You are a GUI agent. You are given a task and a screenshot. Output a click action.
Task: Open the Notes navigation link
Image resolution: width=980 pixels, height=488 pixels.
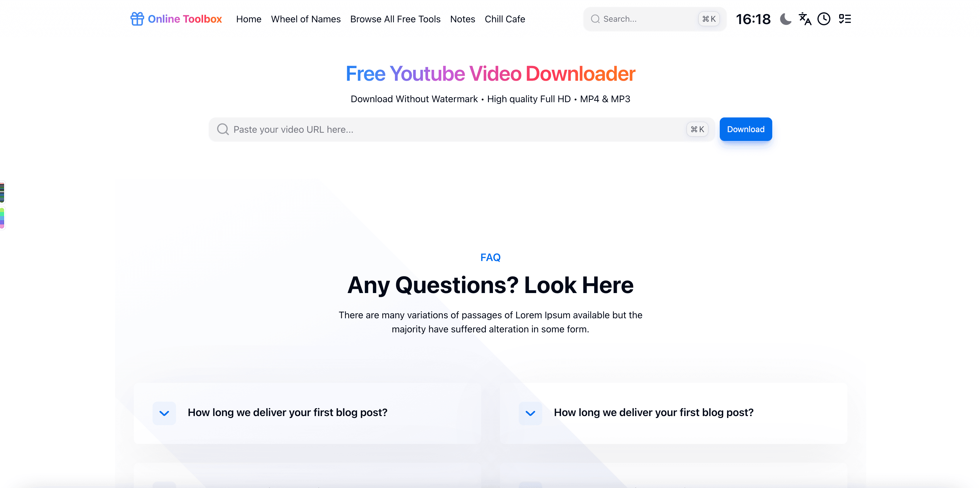463,19
